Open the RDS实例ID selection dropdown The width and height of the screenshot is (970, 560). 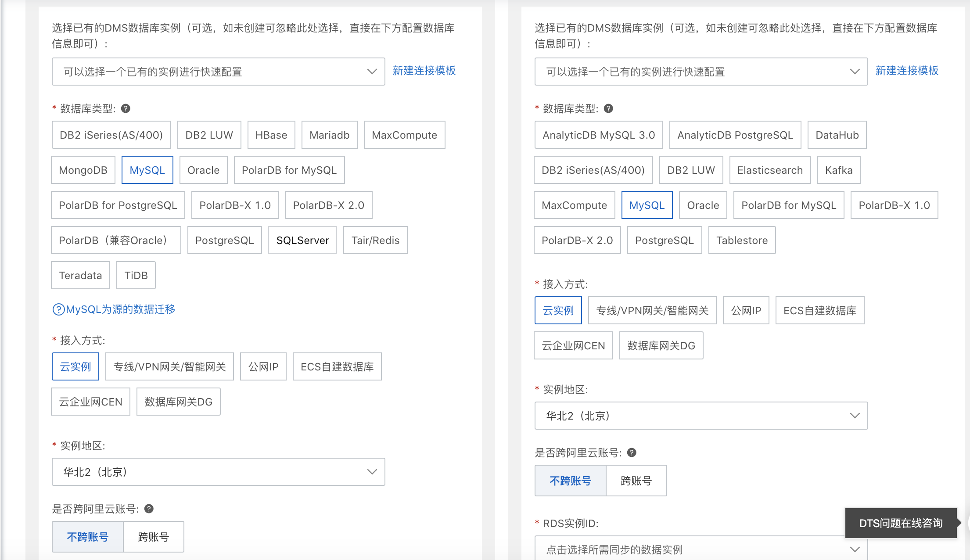701,549
